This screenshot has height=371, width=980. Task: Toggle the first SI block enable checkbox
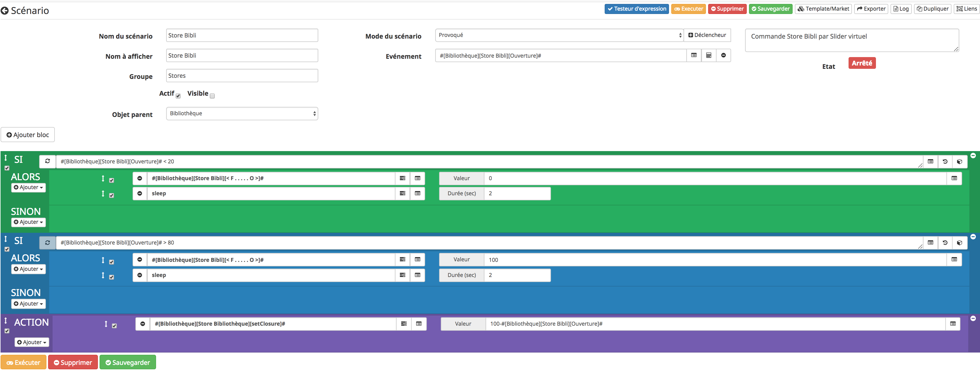pyautogui.click(x=7, y=168)
